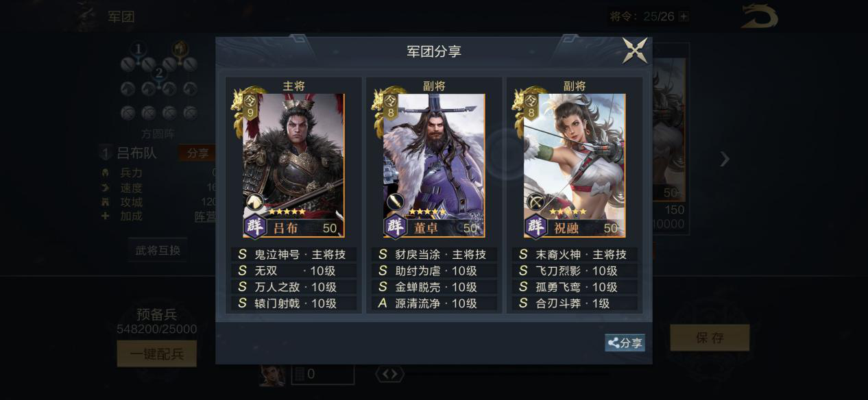The height and width of the screenshot is (400, 868).
Task: Click the 保存 save button
Action: coord(710,338)
